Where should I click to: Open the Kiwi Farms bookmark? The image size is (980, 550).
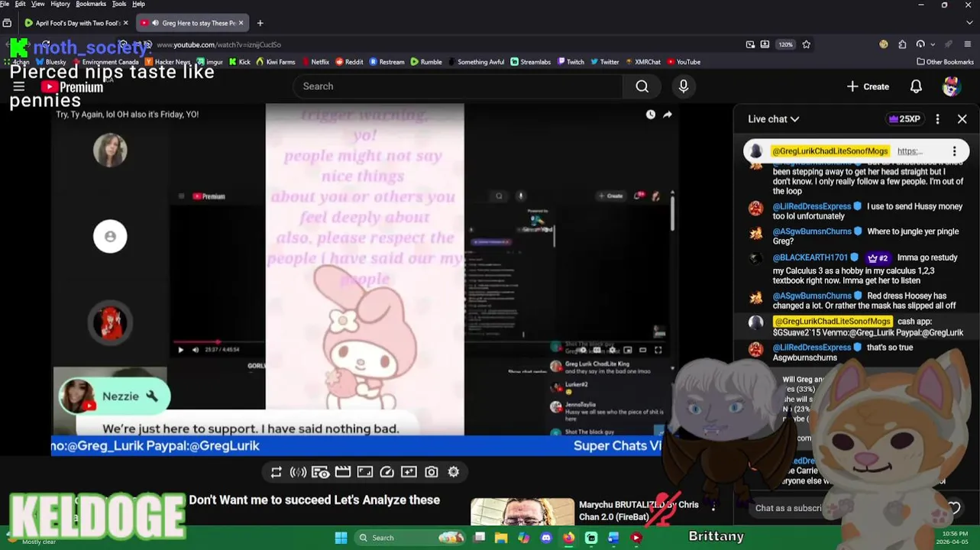[276, 62]
